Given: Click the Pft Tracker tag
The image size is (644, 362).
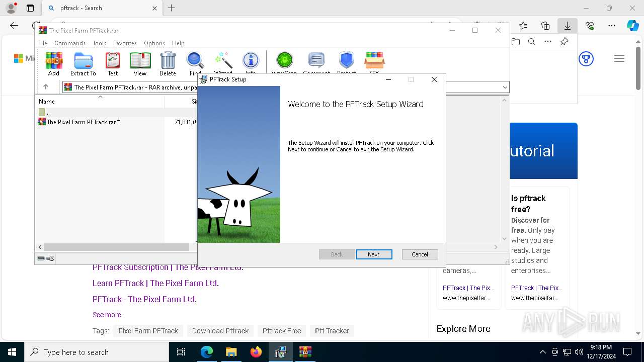Looking at the screenshot, I should (332, 331).
